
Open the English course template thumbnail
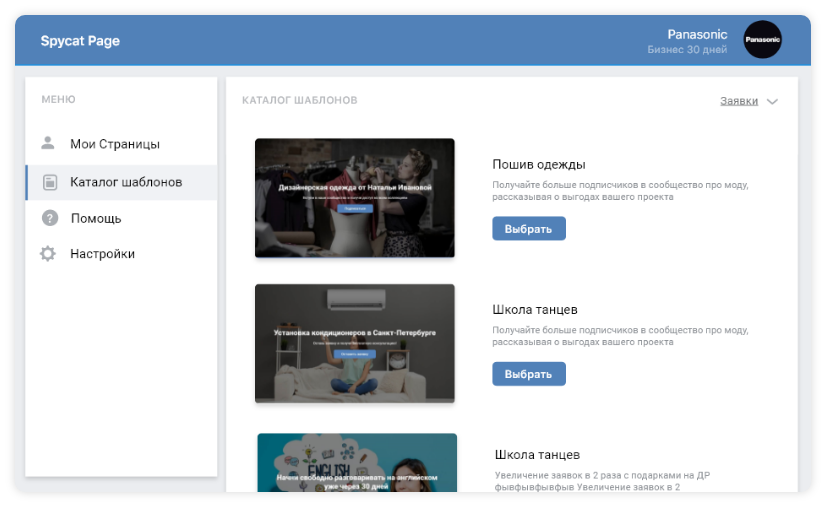[357, 462]
